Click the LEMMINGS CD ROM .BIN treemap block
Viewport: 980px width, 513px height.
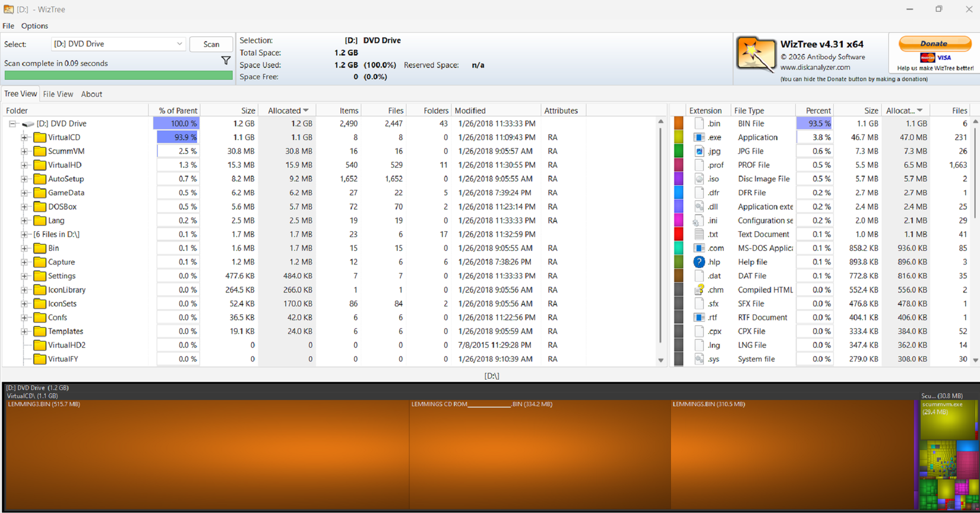pos(540,455)
